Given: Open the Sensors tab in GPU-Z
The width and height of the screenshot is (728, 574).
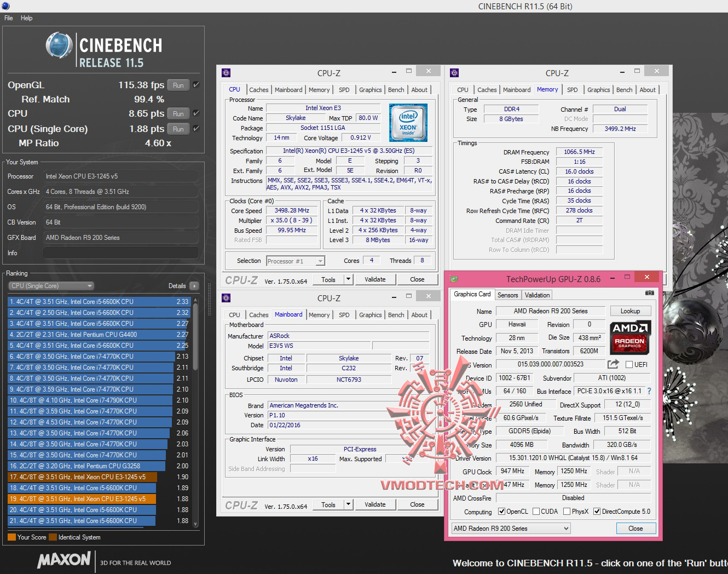Looking at the screenshot, I should point(507,295).
